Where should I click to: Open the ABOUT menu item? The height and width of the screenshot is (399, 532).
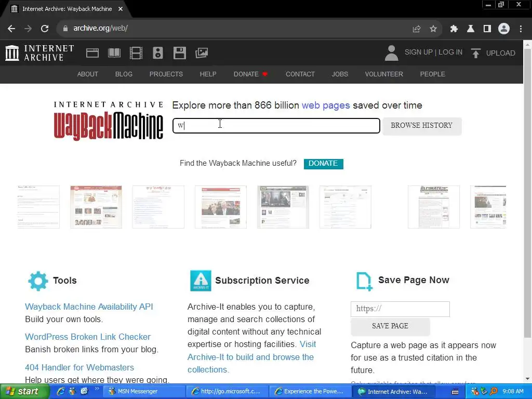[x=87, y=74]
